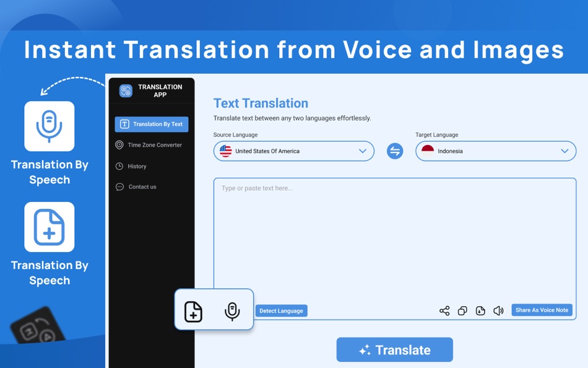Click the Detect Language button
Image resolution: width=588 pixels, height=368 pixels.
pos(281,311)
